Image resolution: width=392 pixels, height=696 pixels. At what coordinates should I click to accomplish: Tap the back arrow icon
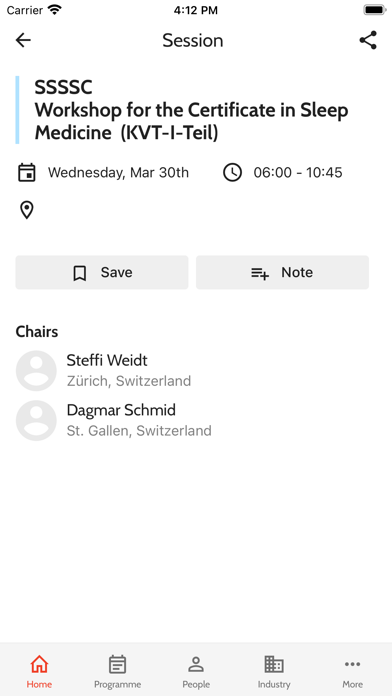pyautogui.click(x=23, y=40)
